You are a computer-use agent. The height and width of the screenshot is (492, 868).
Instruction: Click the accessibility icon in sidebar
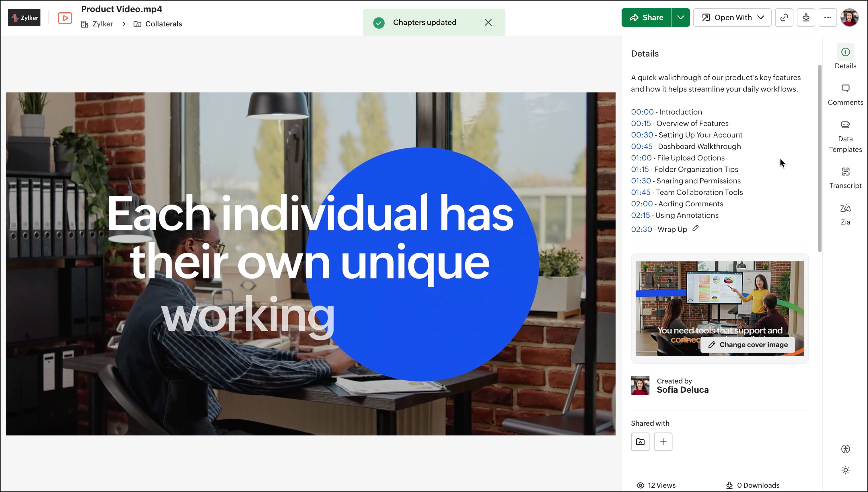point(845,449)
